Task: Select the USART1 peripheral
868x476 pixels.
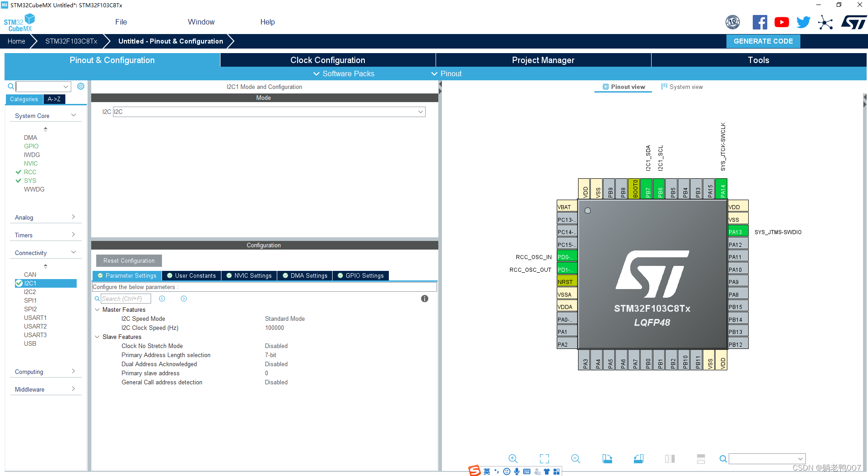Action: [x=35, y=318]
